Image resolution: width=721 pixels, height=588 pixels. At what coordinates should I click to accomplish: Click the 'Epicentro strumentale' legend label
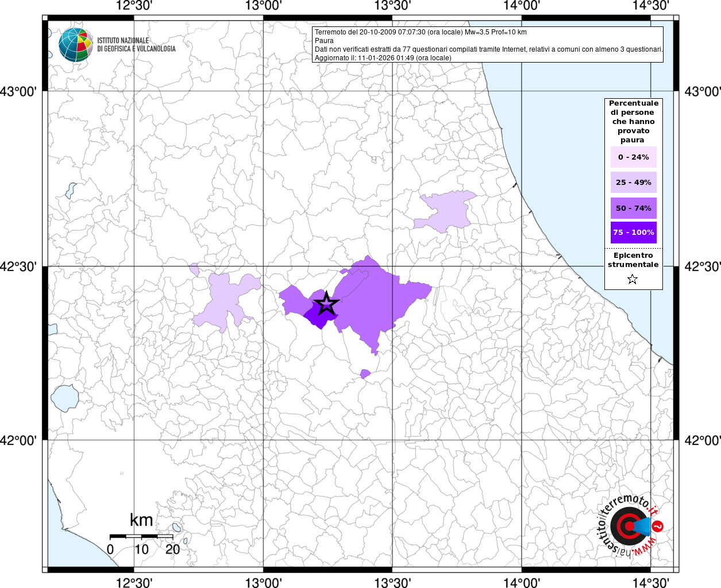[x=633, y=260]
